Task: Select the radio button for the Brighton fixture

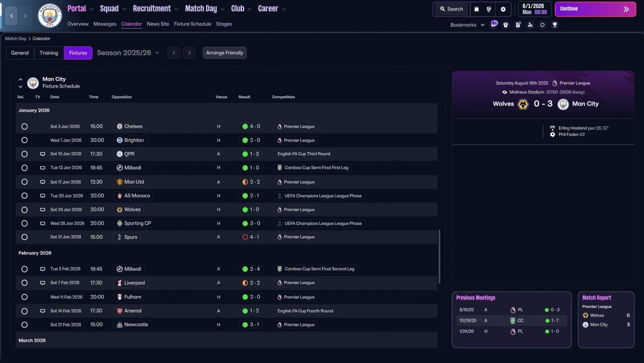Action: [24, 140]
